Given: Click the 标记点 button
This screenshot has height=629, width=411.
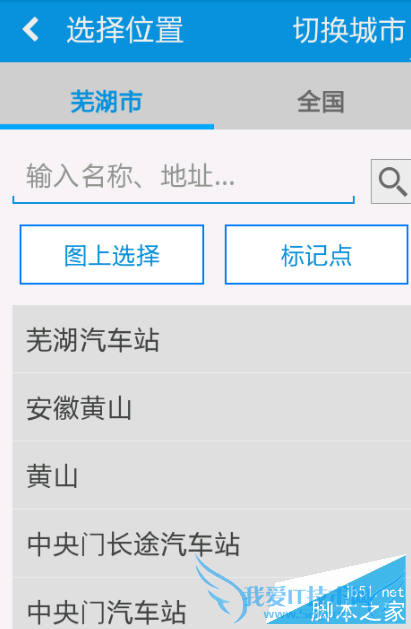Looking at the screenshot, I should click(x=316, y=255).
